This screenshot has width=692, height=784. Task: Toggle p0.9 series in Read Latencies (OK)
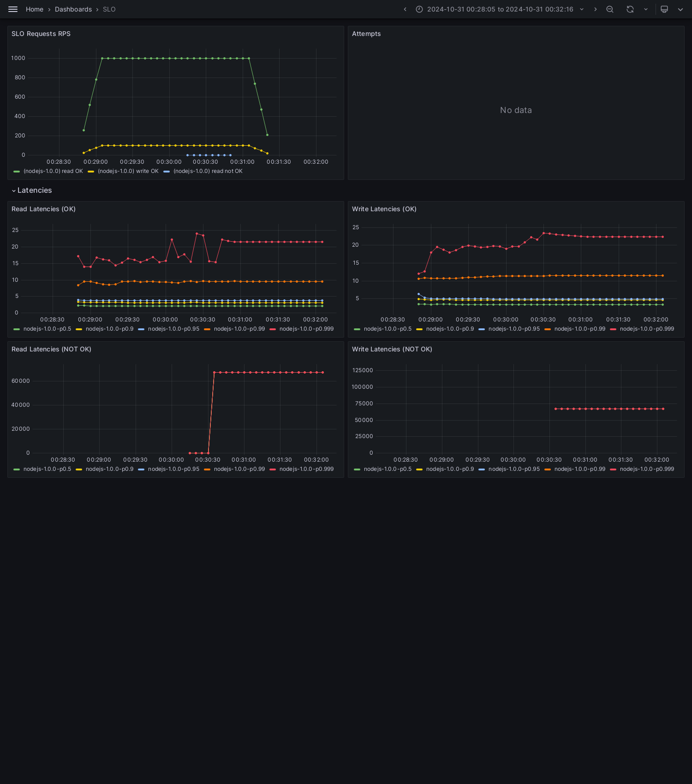pos(109,329)
